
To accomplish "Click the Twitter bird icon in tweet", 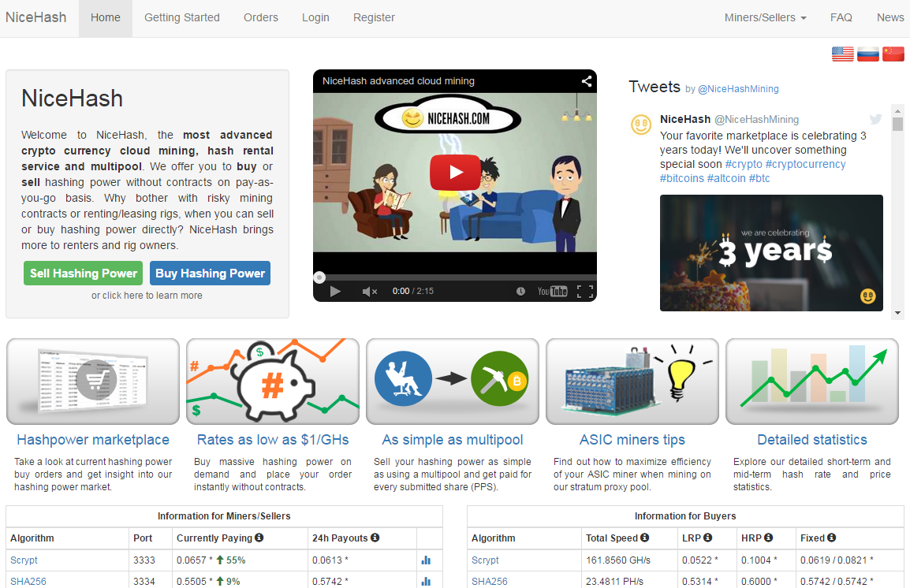I will 876,119.
